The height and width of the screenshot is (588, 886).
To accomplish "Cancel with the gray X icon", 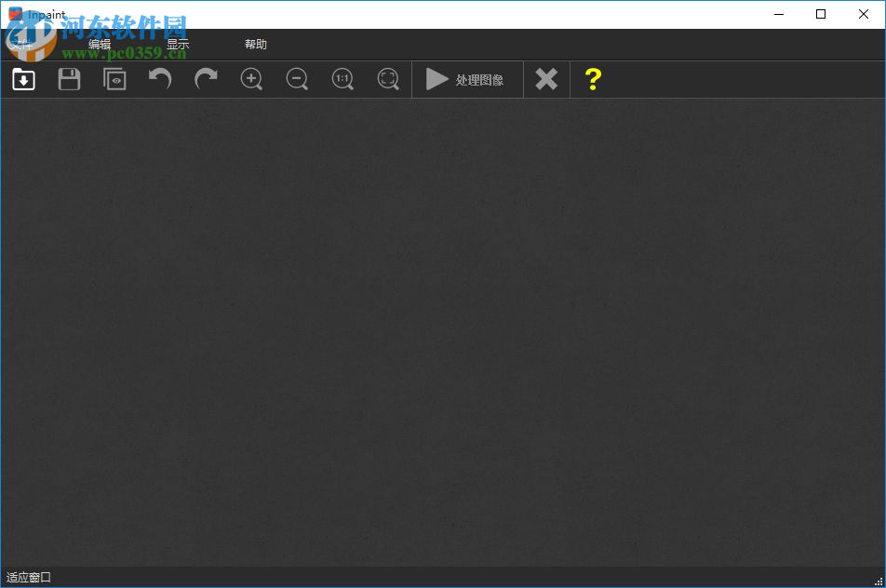I will [x=546, y=79].
